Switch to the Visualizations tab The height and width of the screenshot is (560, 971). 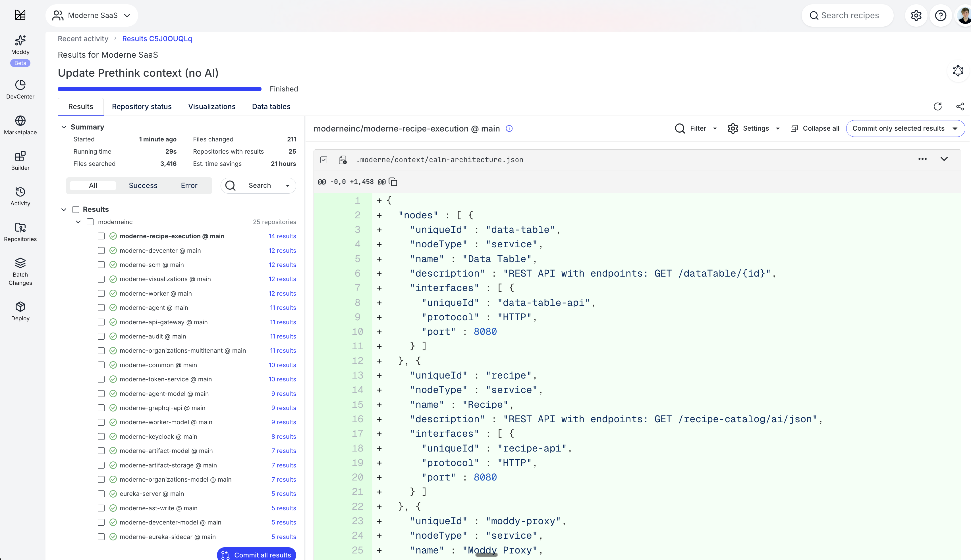(212, 106)
